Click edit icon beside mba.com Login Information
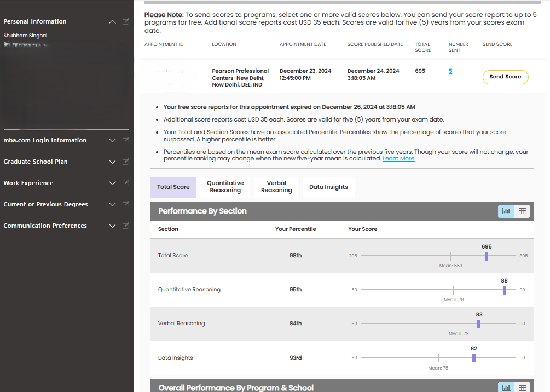The height and width of the screenshot is (392, 550). 126,141
